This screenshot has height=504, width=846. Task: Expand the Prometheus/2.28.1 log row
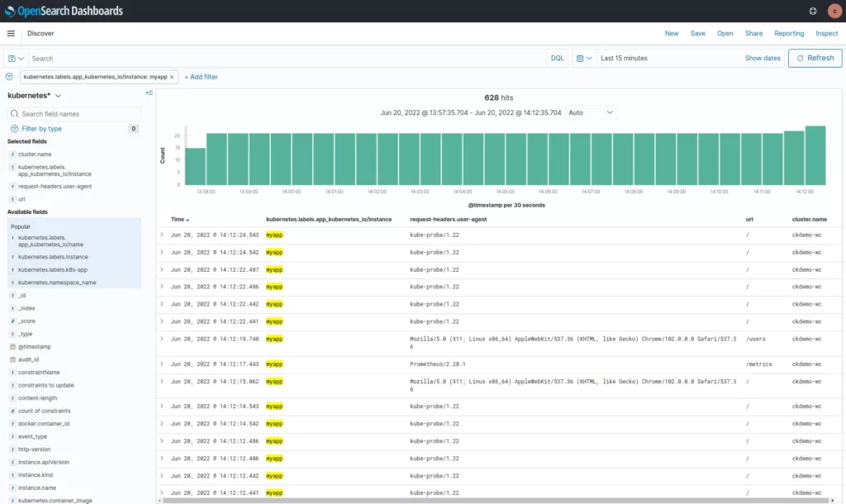pyautogui.click(x=162, y=364)
